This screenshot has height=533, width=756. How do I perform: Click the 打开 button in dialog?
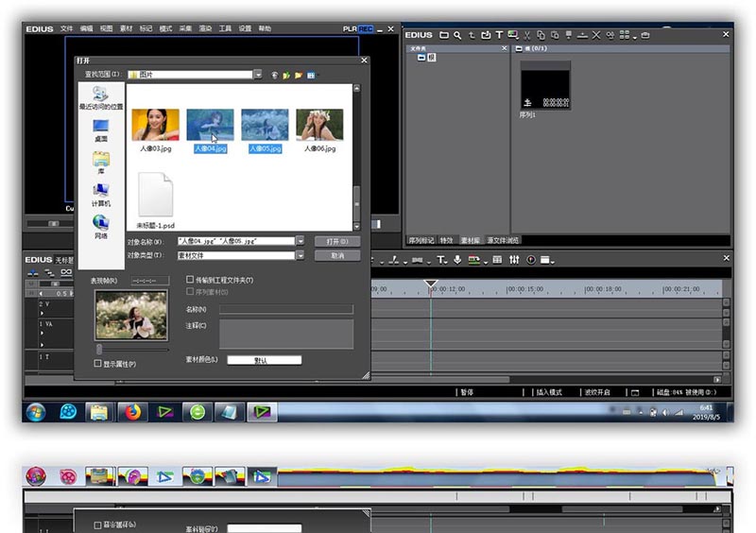337,241
